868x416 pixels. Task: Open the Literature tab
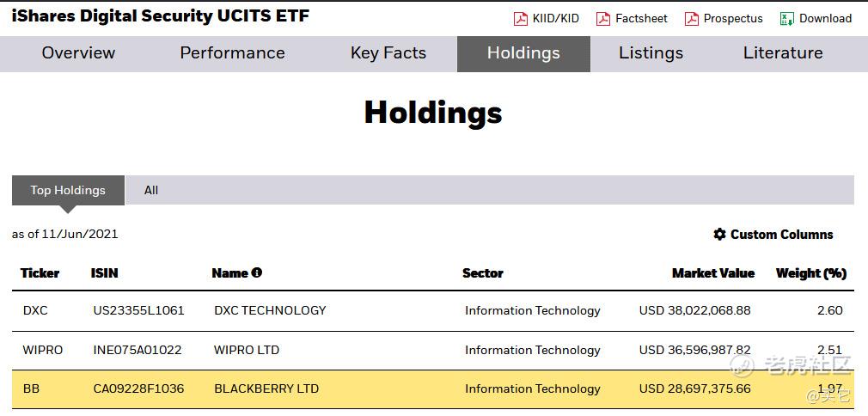coord(782,53)
